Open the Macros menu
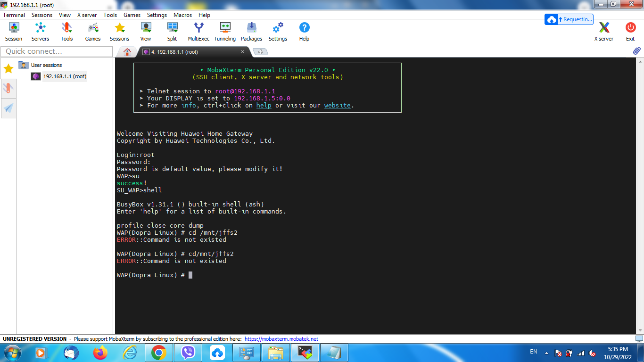 (182, 15)
